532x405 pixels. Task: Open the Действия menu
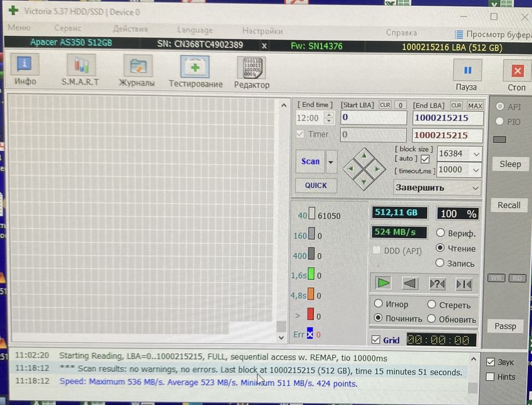(x=130, y=29)
